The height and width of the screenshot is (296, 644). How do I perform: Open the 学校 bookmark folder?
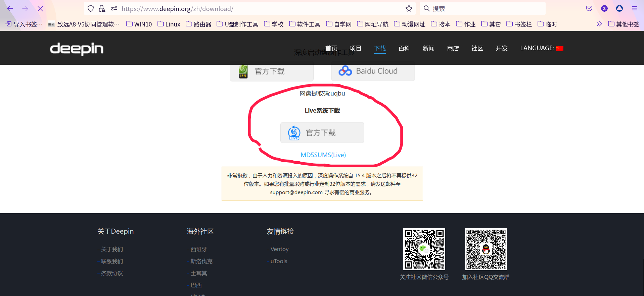[274, 24]
